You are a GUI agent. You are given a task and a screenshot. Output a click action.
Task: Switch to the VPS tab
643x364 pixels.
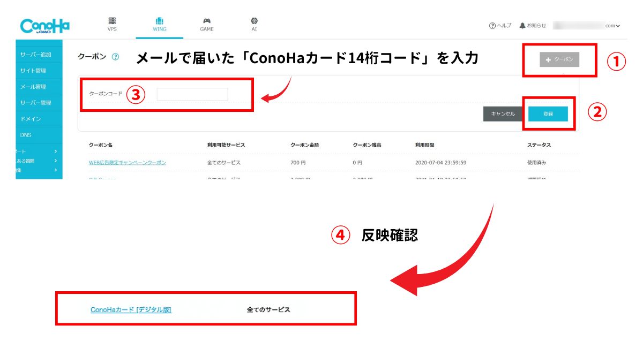pos(112,25)
